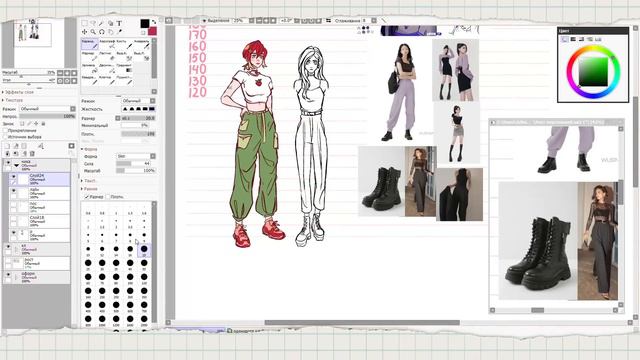This screenshot has width=640, height=360.
Task: Expand the Текстура section
Action: [x=13, y=100]
